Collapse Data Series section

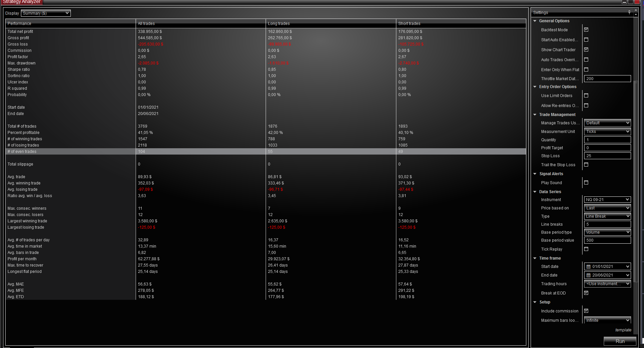[x=535, y=192]
